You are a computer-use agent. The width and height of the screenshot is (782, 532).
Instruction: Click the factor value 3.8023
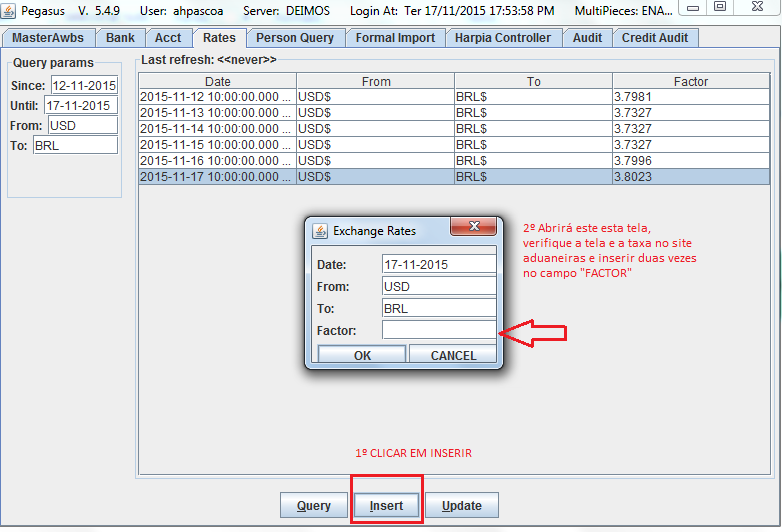(633, 177)
